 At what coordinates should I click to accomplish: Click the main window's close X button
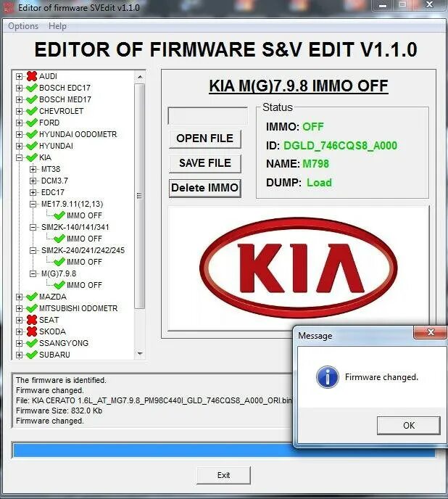pos(430,5)
